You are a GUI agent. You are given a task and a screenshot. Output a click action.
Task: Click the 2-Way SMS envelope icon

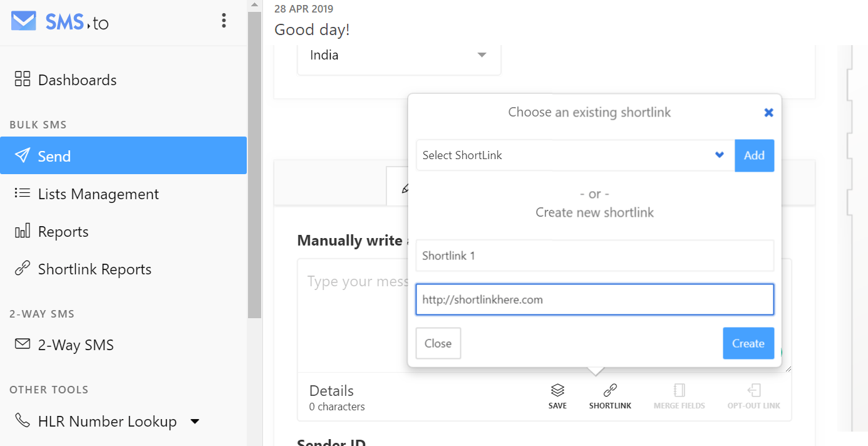pyautogui.click(x=23, y=344)
